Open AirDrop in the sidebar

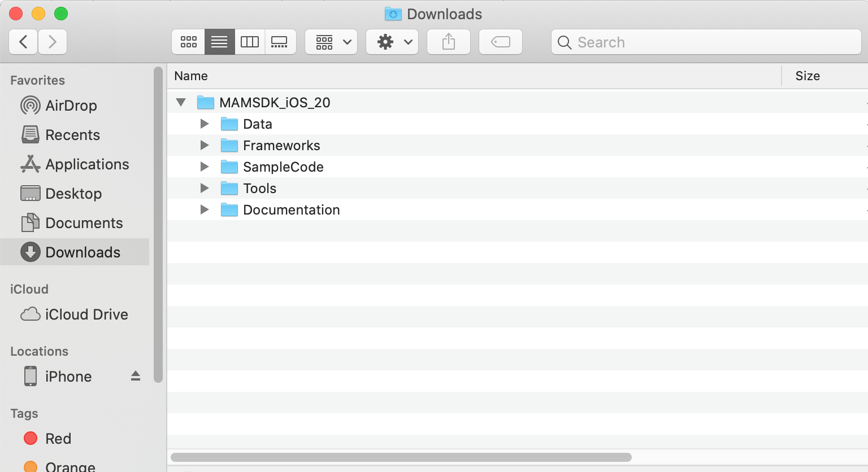click(71, 106)
